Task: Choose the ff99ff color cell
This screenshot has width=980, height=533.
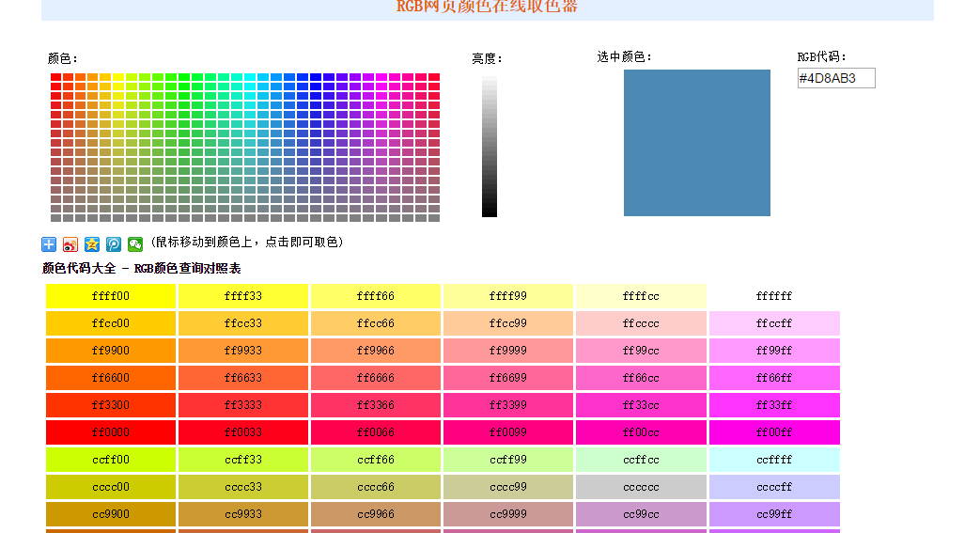Action: [774, 351]
